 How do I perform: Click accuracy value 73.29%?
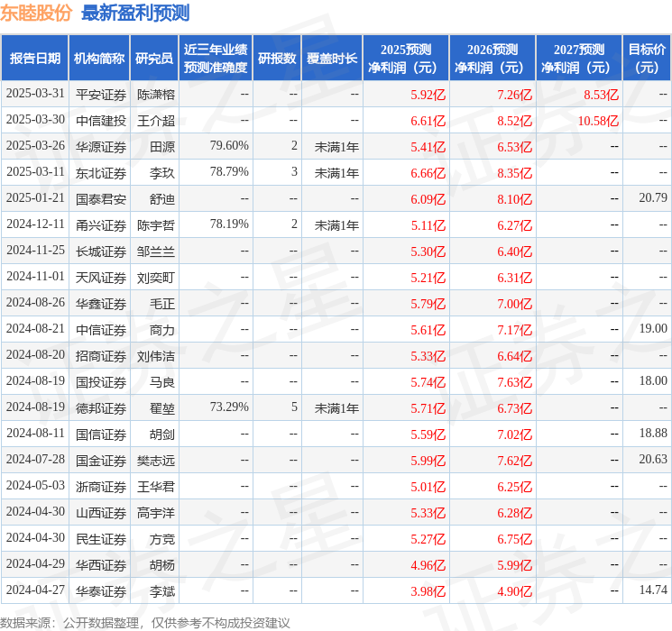229,407
